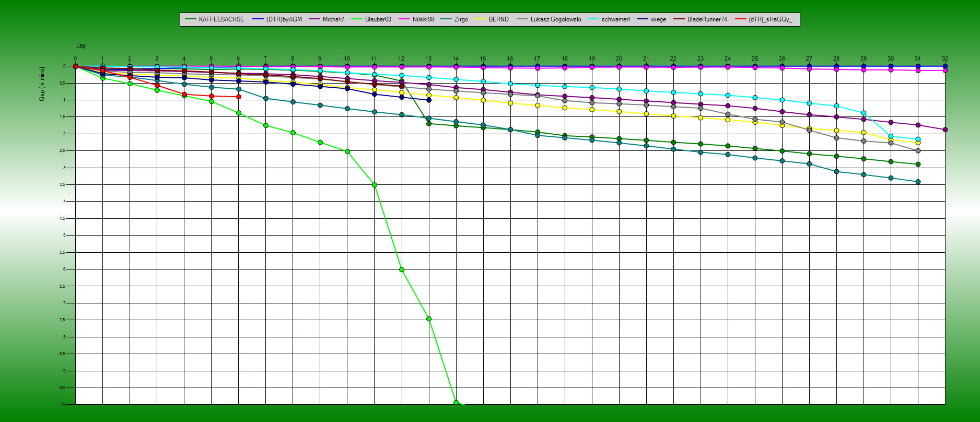This screenshot has width=980, height=422.
Task: Click red sHaGGy last point at lap 6
Action: (239, 97)
